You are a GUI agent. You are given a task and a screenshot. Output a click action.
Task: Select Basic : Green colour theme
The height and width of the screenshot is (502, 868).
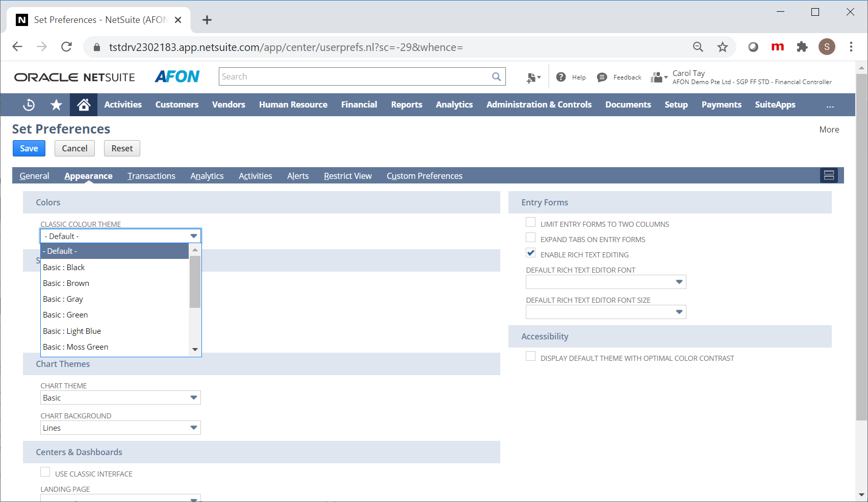point(65,314)
